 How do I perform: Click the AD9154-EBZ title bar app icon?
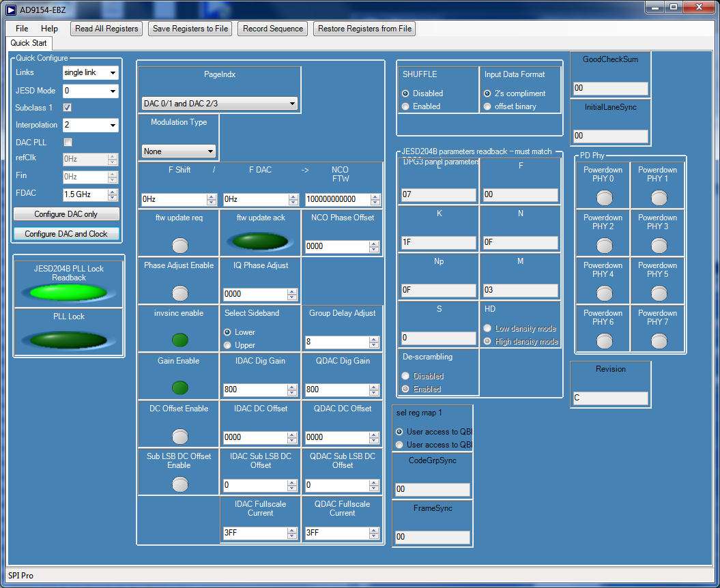(10, 10)
